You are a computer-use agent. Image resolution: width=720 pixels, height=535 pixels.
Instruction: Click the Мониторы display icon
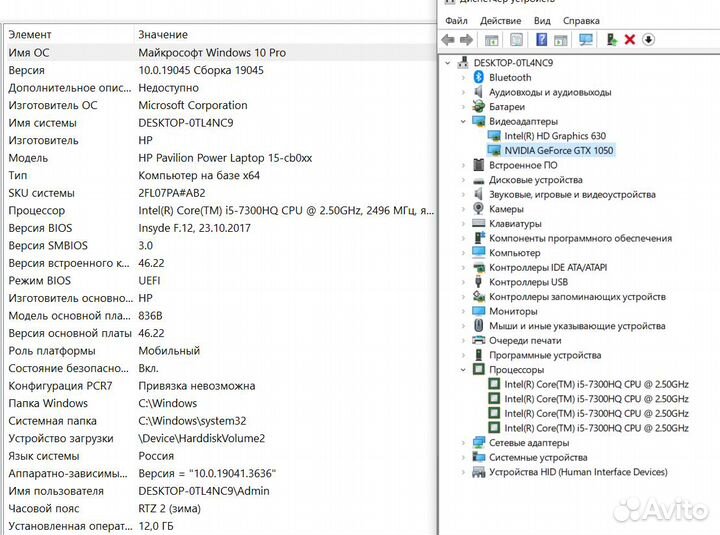pyautogui.click(x=478, y=311)
